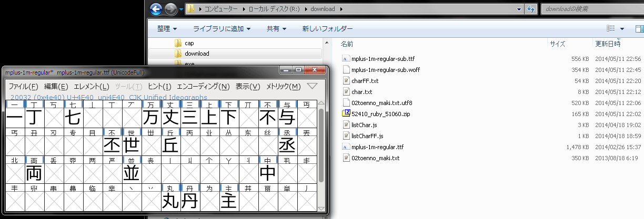Select the 両 glyph cell

coord(34,173)
